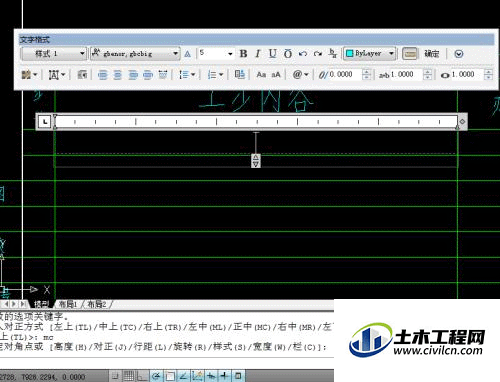Toggle Underline text formatting
The height and width of the screenshot is (382, 500).
(273, 54)
